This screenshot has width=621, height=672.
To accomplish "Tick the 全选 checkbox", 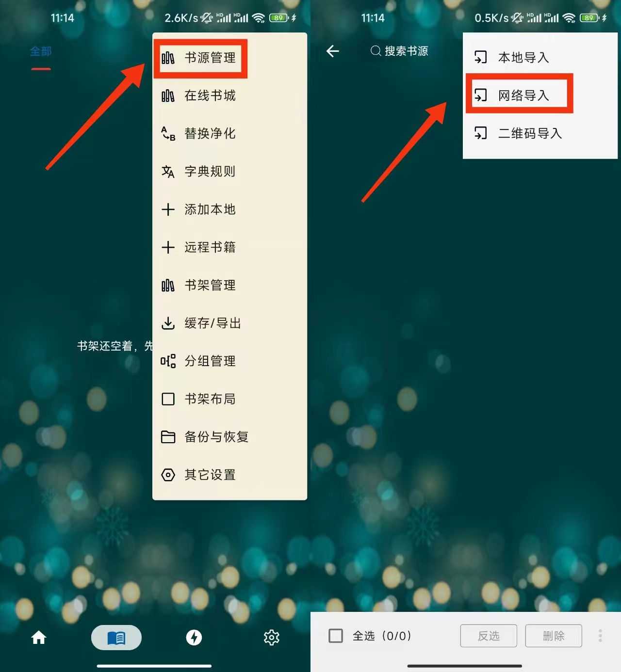I will point(336,636).
